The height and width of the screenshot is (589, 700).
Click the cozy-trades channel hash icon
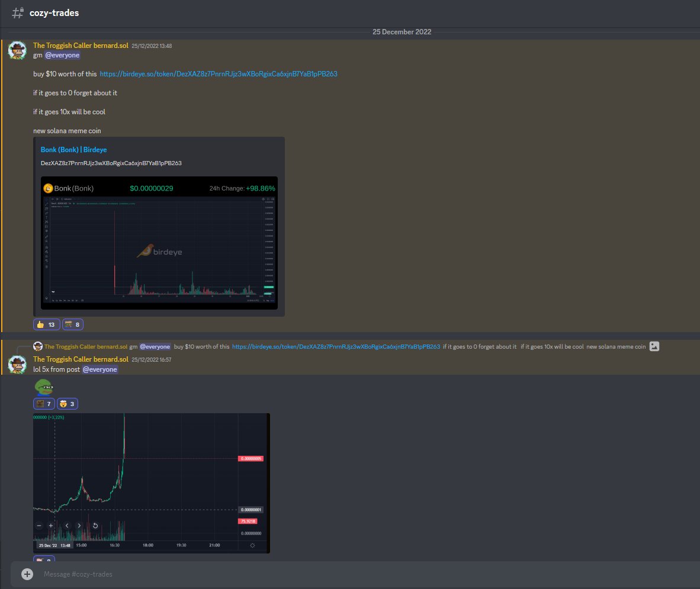click(17, 13)
